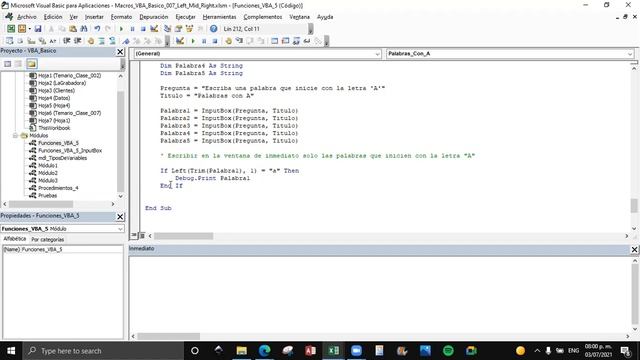Select the Procedimientos_4 module in the tree
Viewport: 640px width, 360px height.
coord(58,188)
